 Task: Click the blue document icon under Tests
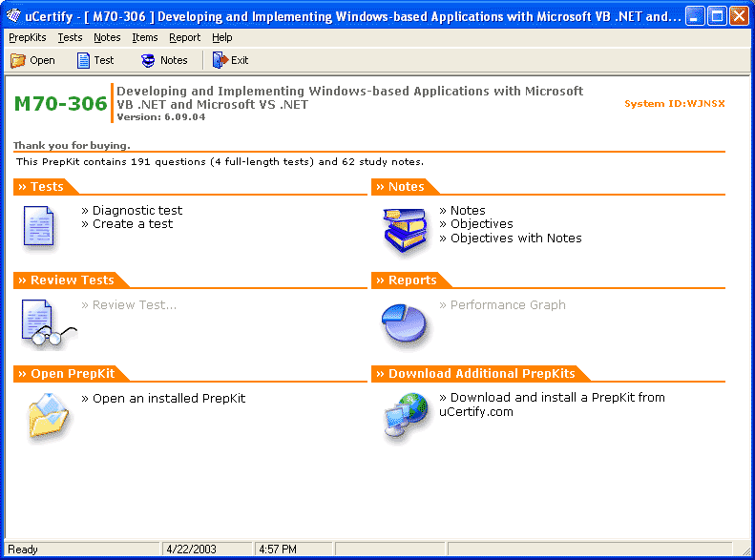(x=38, y=227)
